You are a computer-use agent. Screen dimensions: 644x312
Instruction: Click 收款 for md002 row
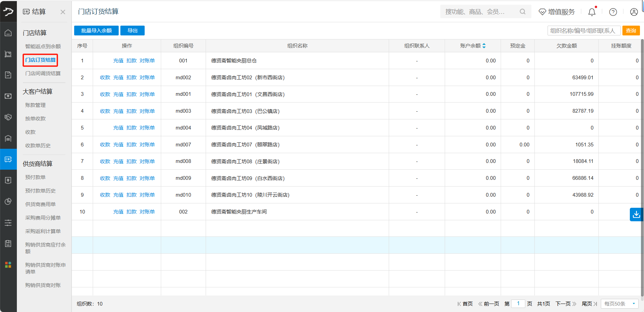[105, 78]
